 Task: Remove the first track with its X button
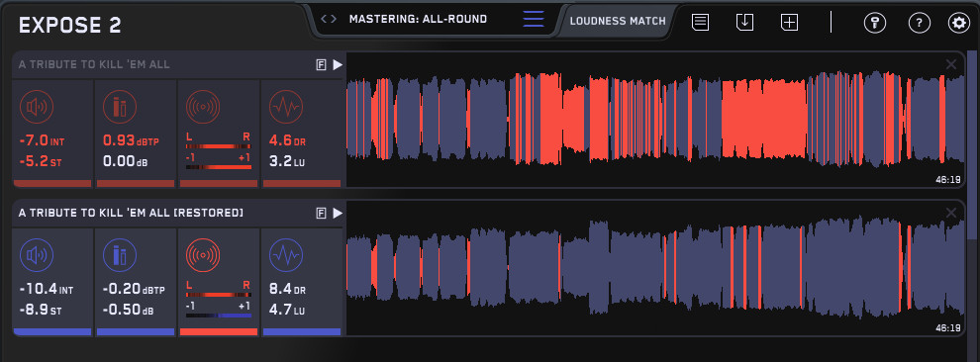click(951, 63)
